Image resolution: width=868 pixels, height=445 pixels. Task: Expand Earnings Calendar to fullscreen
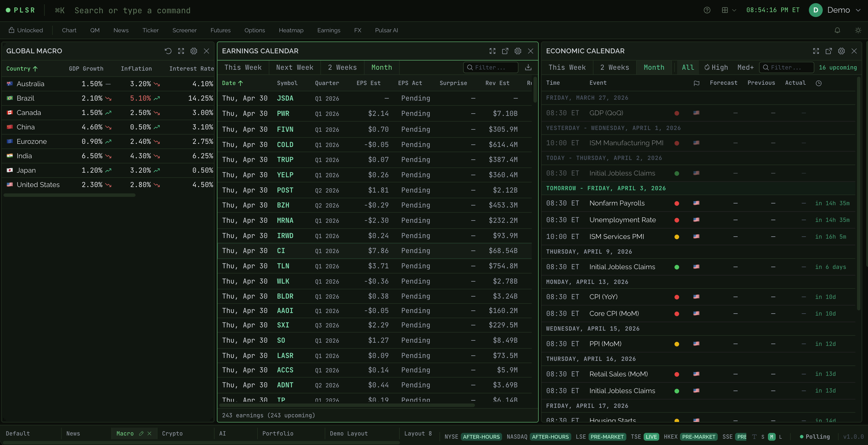[x=492, y=51]
